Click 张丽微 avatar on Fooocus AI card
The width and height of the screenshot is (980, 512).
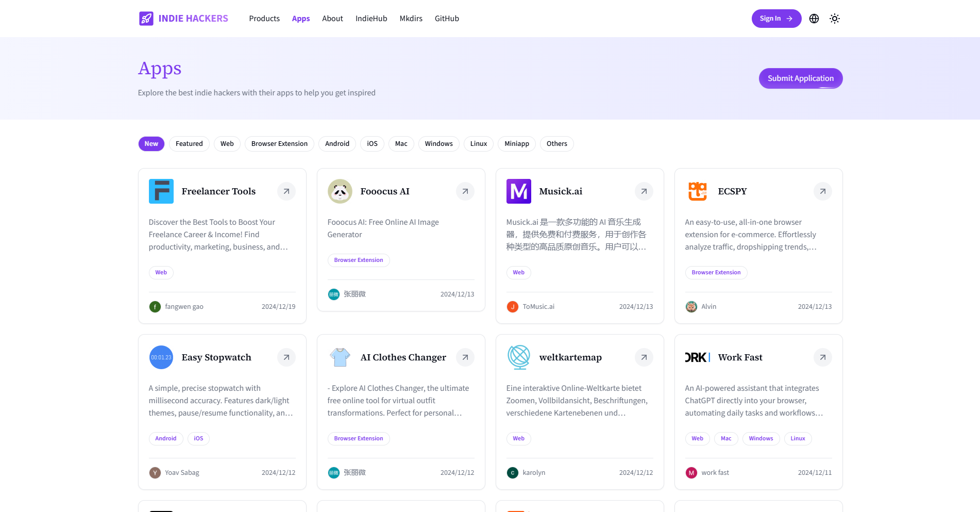tap(334, 294)
